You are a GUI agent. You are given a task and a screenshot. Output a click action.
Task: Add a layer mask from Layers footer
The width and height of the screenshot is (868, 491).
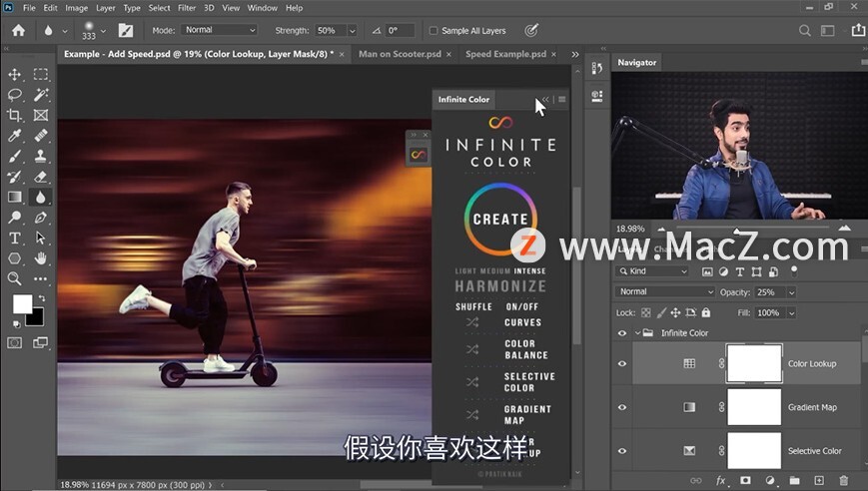coord(746,480)
